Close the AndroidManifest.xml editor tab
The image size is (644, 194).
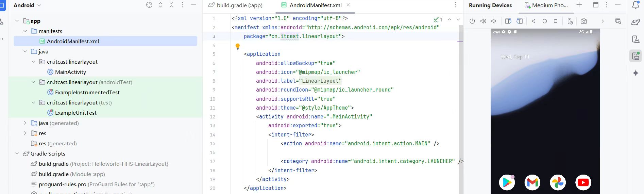click(x=348, y=5)
